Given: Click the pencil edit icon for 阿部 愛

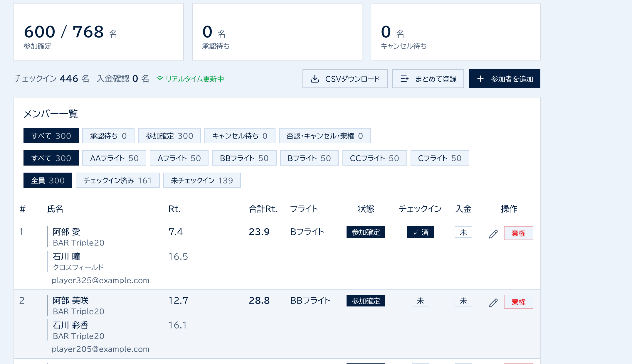Looking at the screenshot, I should (x=493, y=234).
